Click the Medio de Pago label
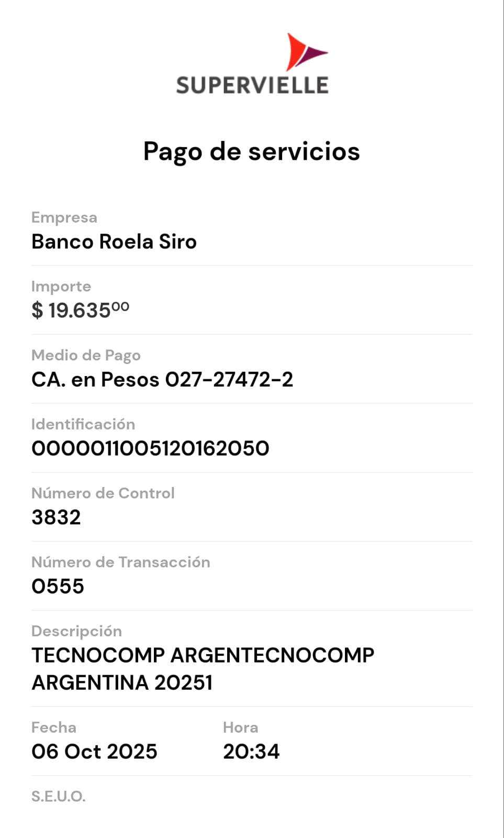This screenshot has width=504, height=838. point(86,355)
